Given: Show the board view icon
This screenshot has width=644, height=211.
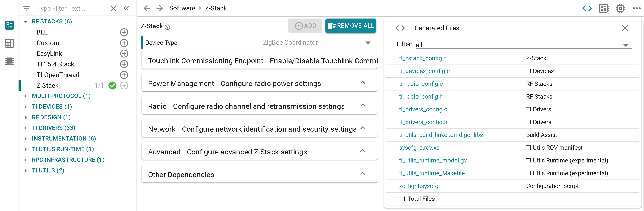Looking at the screenshot, I should click(604, 8).
